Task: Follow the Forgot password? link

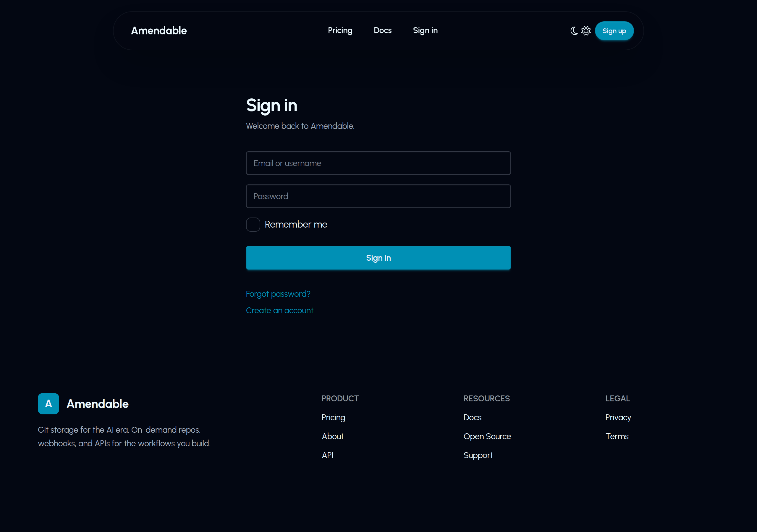Action: tap(278, 294)
